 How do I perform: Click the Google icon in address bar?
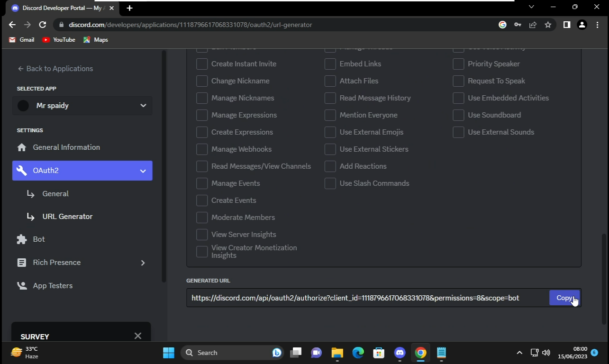click(x=502, y=25)
